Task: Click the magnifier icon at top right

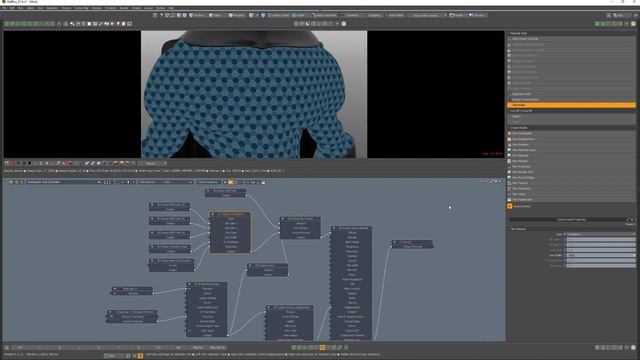Action: click(x=609, y=15)
